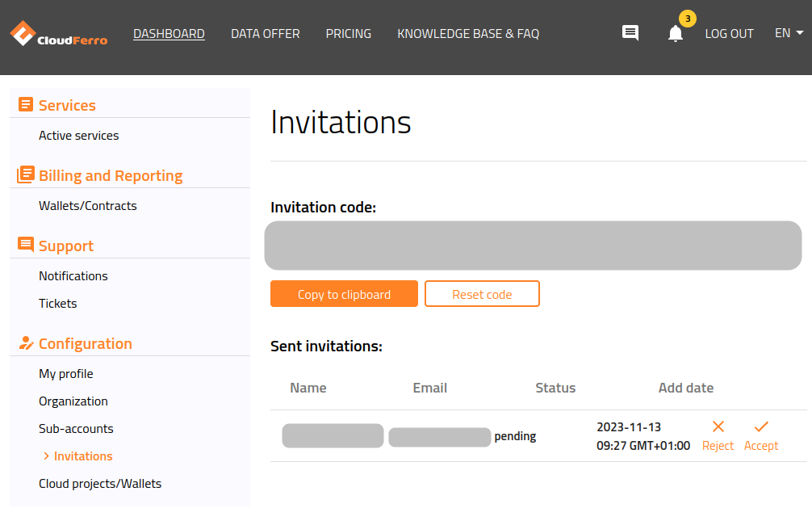
Task: Click the CloudFerro logo
Action: click(57, 33)
